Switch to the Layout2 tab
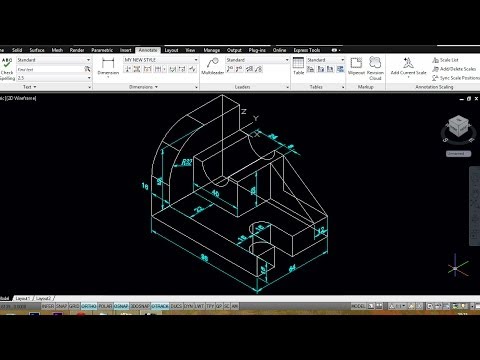Screen dimensions: 480x360 pyautogui.click(x=43, y=298)
